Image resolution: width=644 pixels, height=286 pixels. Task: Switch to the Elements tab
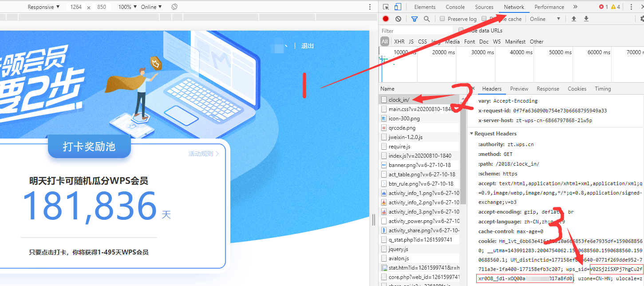425,7
